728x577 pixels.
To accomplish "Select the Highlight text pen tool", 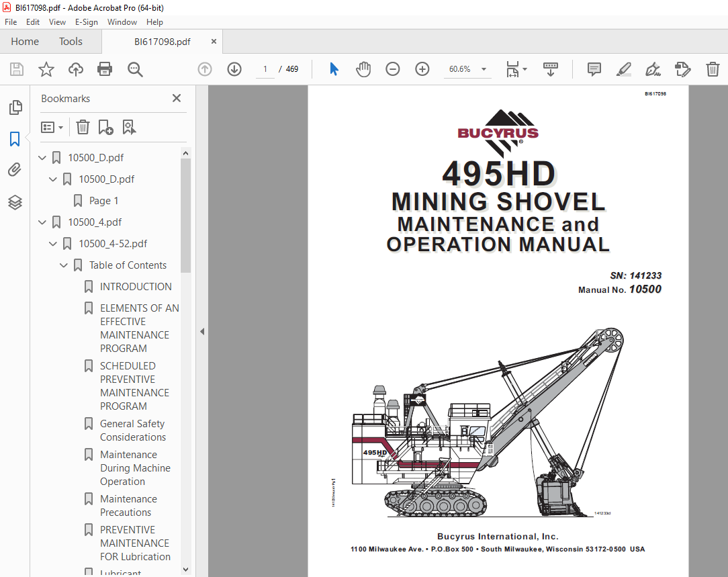I will tap(623, 70).
